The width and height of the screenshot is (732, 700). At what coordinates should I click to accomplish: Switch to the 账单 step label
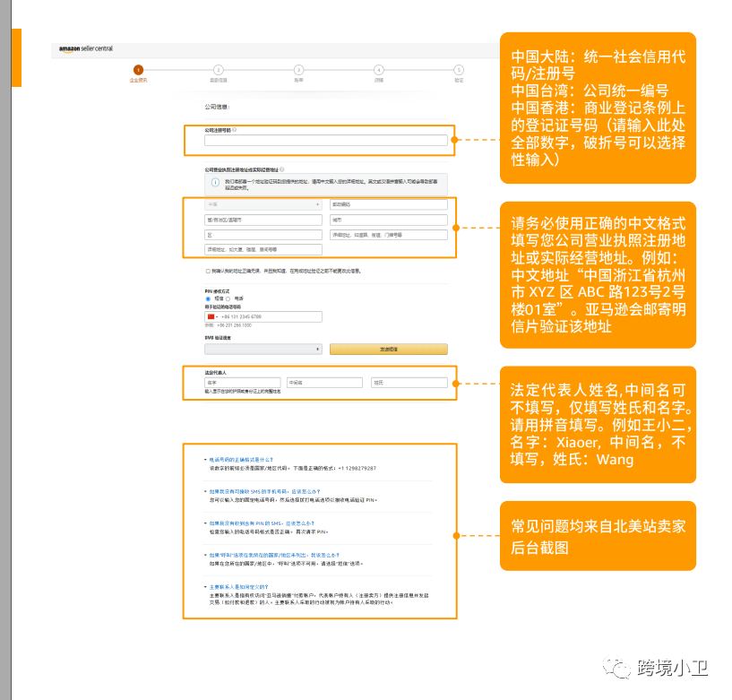point(298,79)
